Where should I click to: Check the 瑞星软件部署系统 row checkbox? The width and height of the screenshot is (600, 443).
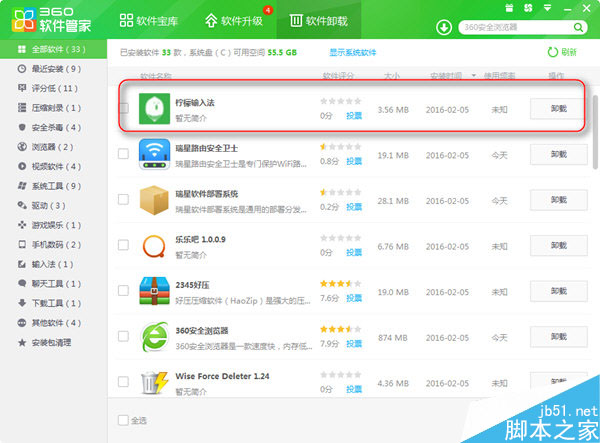coord(124,199)
